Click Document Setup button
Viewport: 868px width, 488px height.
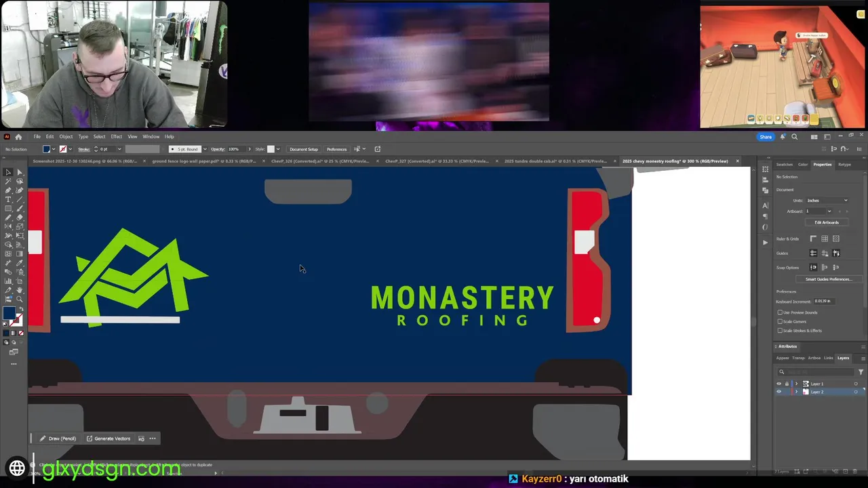pyautogui.click(x=304, y=149)
